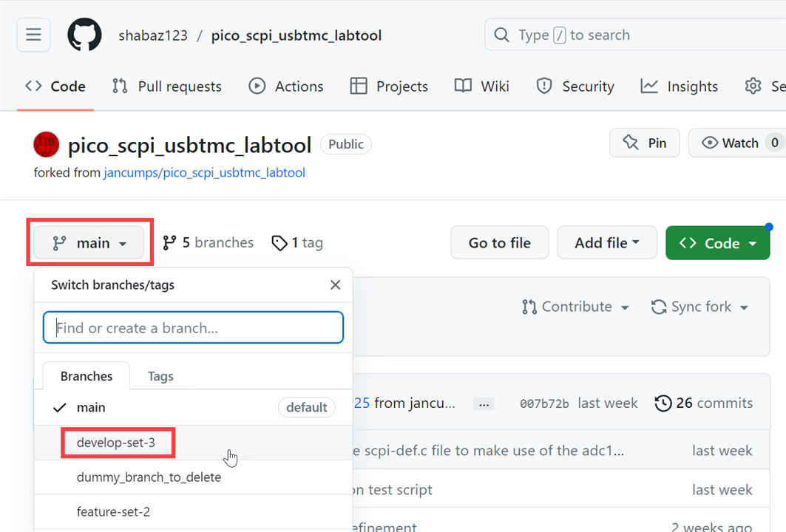
Task: Open the Wiki tab
Action: pos(481,86)
